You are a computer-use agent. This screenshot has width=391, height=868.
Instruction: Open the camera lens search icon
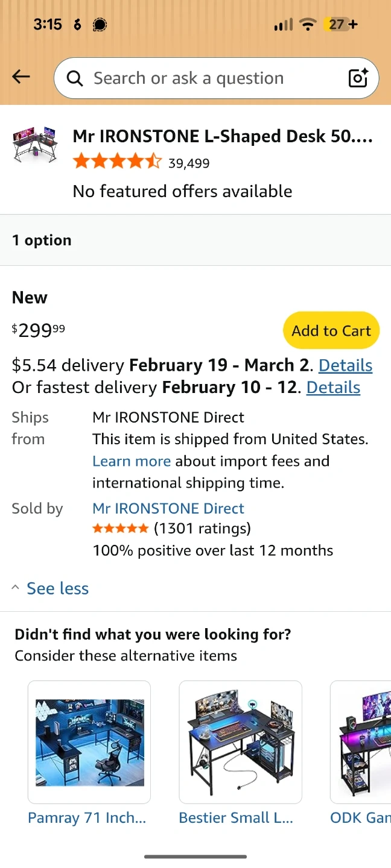click(358, 78)
